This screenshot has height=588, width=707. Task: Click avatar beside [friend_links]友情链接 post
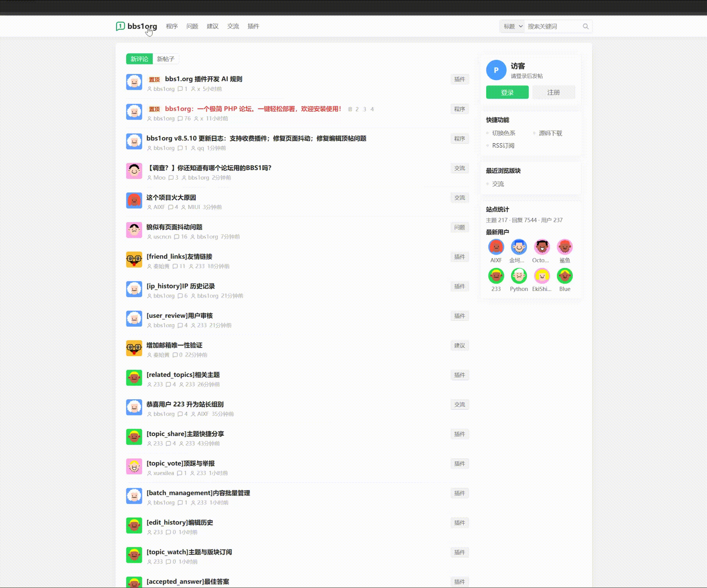coord(134,260)
